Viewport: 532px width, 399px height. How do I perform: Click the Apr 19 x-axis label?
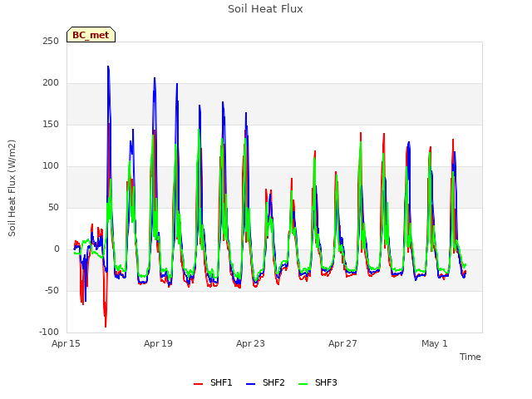pyautogui.click(x=158, y=343)
